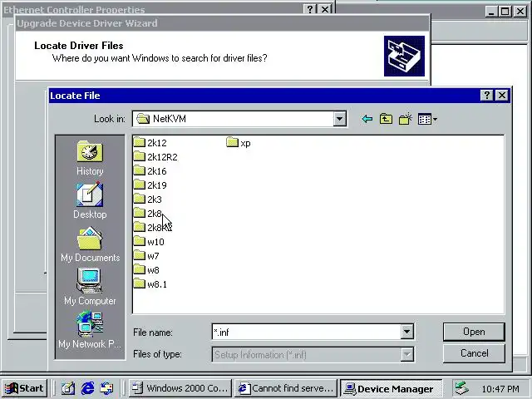This screenshot has height=399, width=532.
Task: Select the w8.1 folder
Action: tap(150, 284)
